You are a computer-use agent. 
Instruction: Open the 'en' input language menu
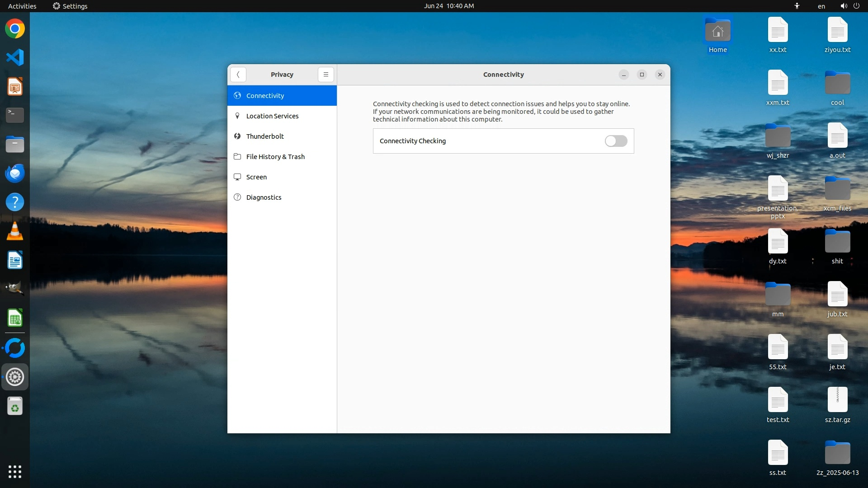[821, 6]
